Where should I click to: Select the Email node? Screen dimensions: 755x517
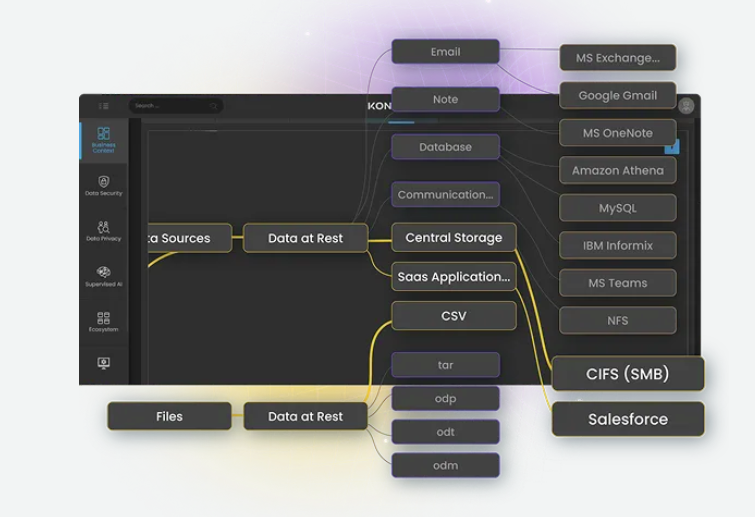click(445, 52)
